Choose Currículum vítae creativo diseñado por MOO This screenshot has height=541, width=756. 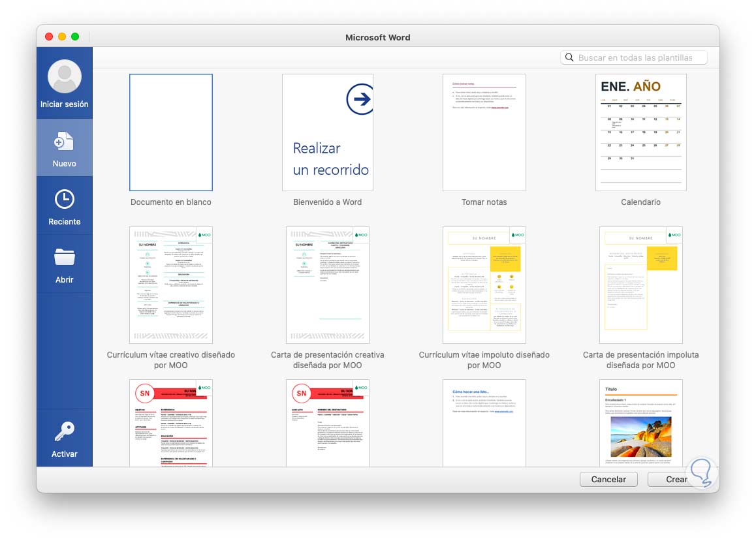(170, 285)
